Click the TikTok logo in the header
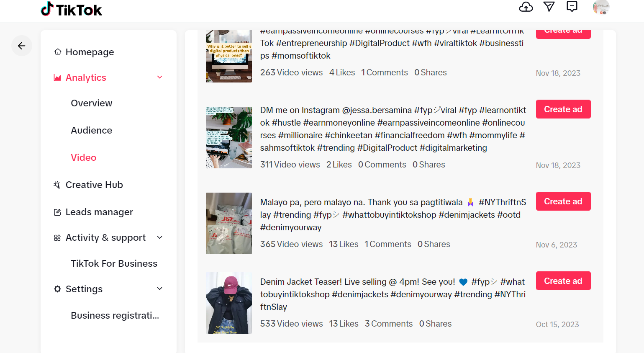The image size is (644, 353). click(71, 9)
